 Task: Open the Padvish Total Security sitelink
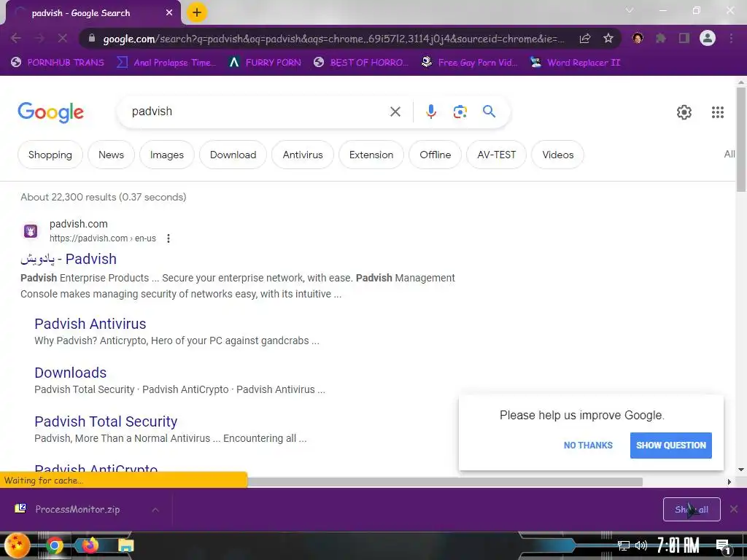point(106,421)
